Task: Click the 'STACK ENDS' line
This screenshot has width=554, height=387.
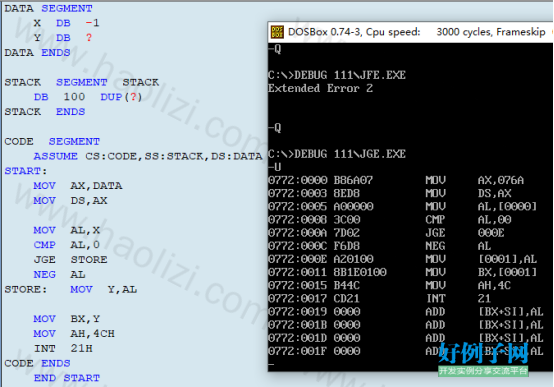Action: click(45, 112)
